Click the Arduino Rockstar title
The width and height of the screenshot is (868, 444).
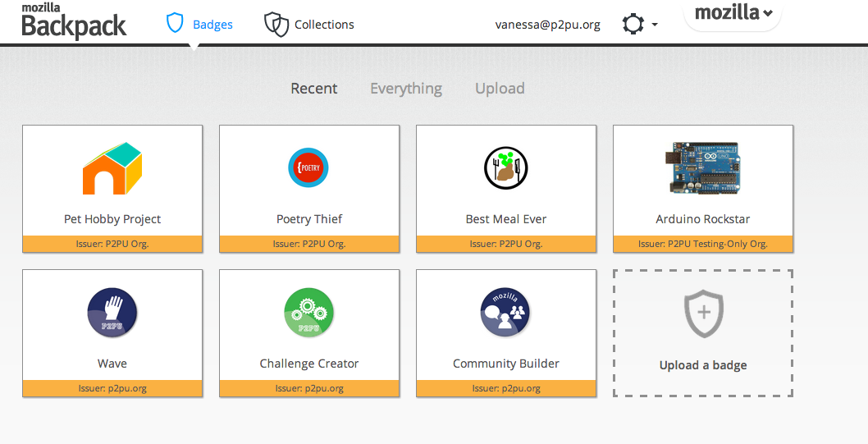click(703, 219)
